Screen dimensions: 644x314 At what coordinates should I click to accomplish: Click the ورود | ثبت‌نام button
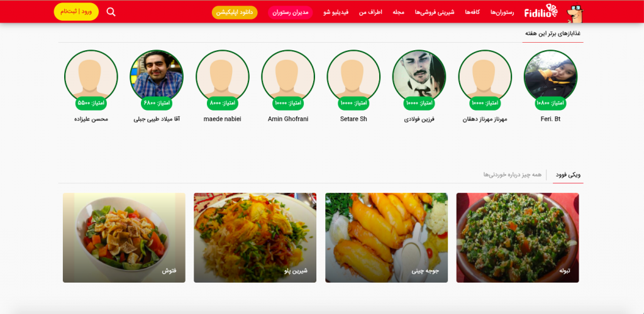point(76,11)
